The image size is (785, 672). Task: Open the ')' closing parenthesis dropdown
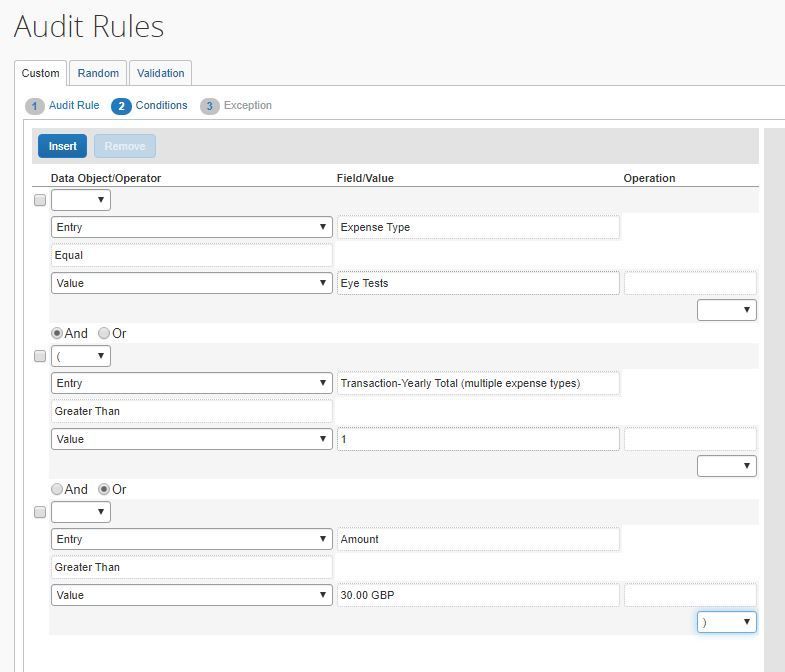point(726,622)
